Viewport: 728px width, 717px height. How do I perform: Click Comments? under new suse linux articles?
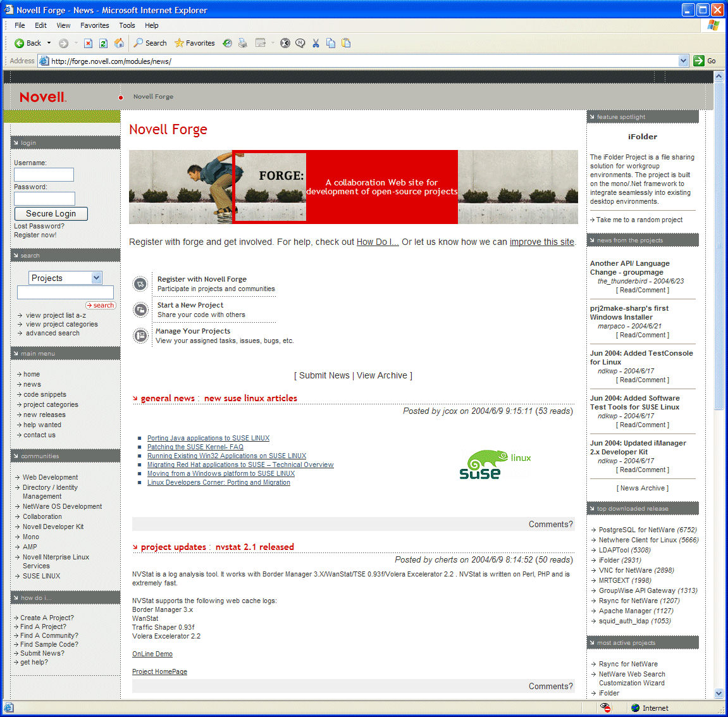tap(551, 524)
